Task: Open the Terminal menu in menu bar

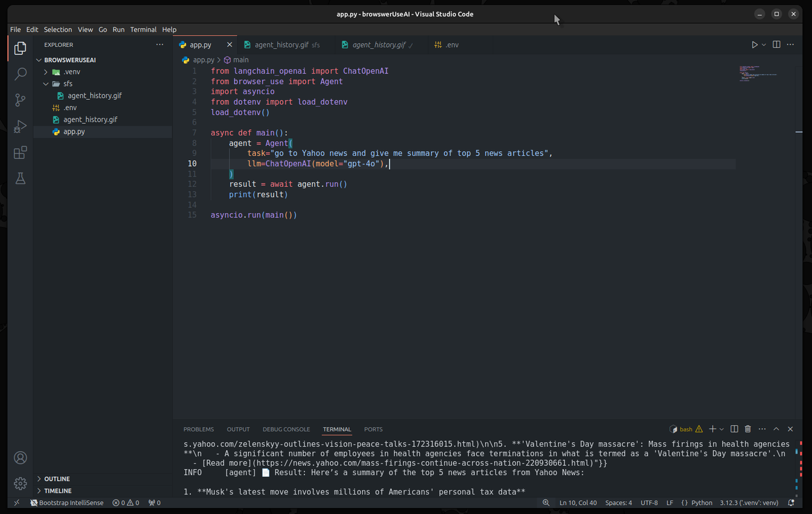Action: coord(143,29)
